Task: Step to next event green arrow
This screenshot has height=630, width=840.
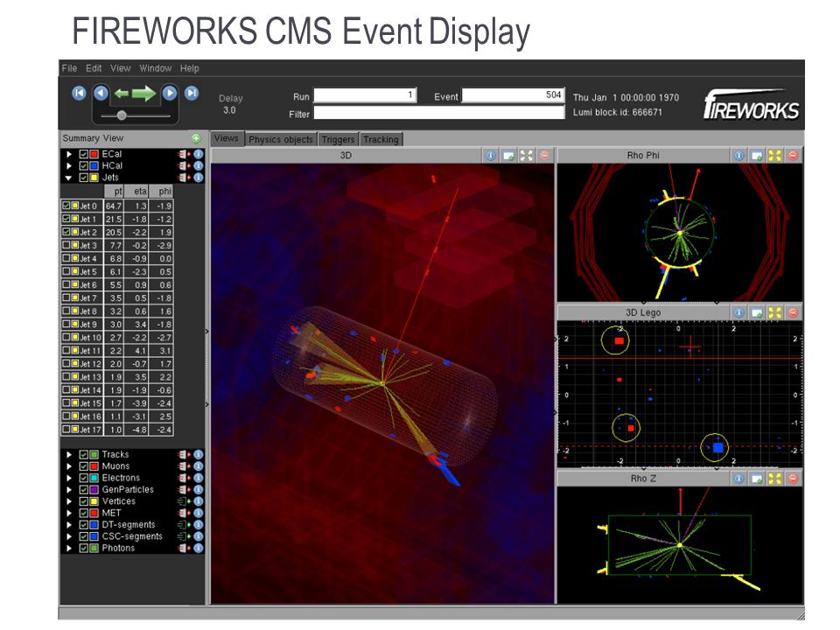Action: [143, 94]
